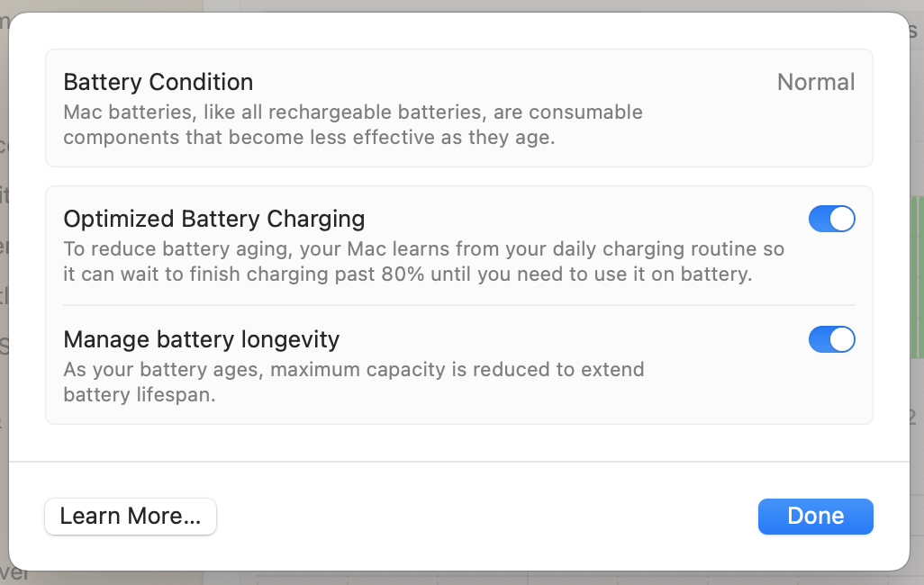Open the Learn More... help button

pos(131,517)
